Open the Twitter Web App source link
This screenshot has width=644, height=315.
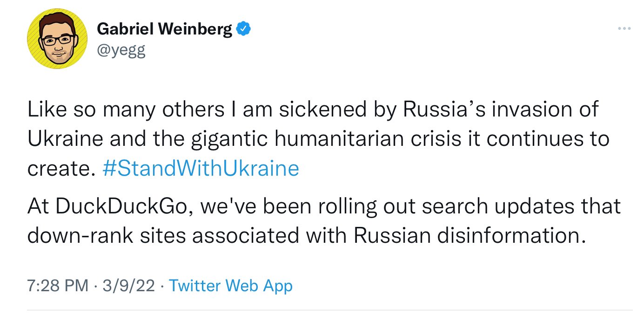[x=231, y=285]
